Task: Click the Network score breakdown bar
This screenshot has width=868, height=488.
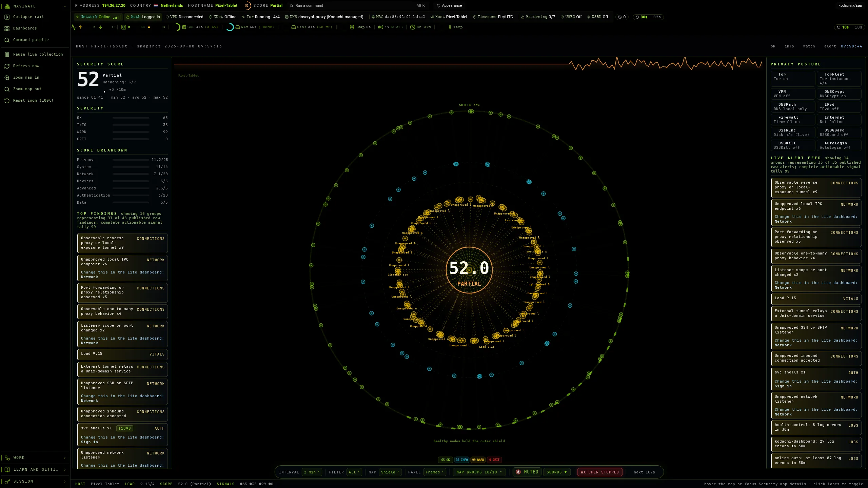Action: coord(131,174)
